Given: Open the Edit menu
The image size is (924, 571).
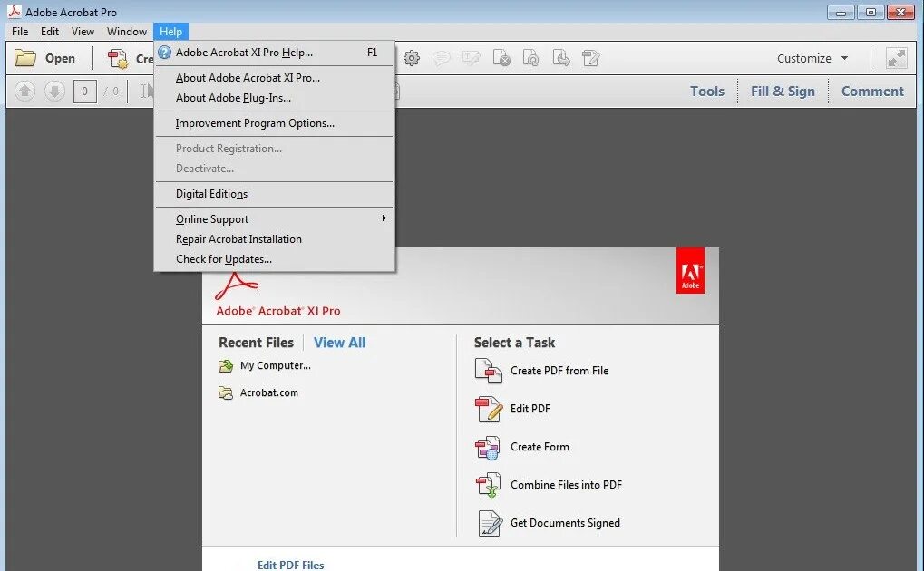Looking at the screenshot, I should [50, 31].
